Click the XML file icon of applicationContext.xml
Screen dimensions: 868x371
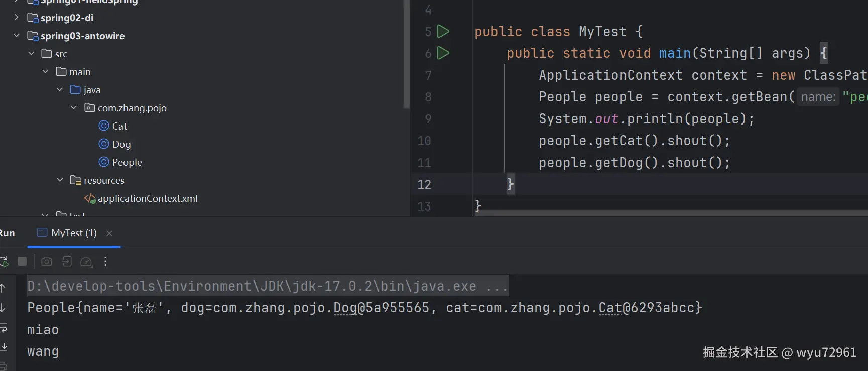pyautogui.click(x=90, y=198)
